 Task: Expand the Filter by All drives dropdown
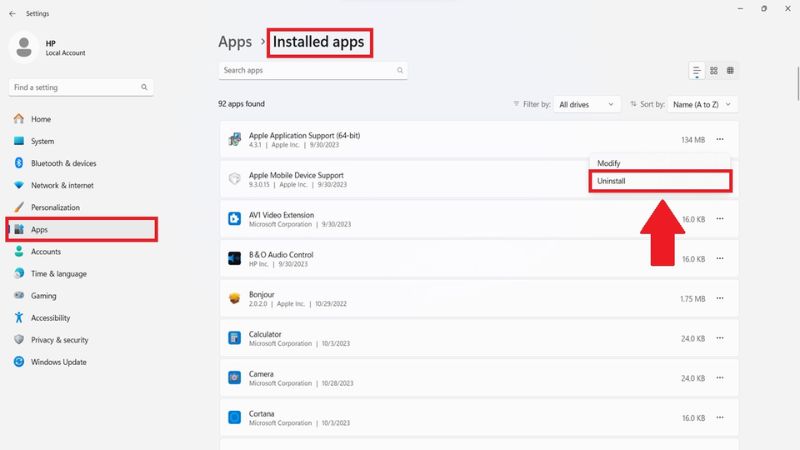click(x=588, y=104)
